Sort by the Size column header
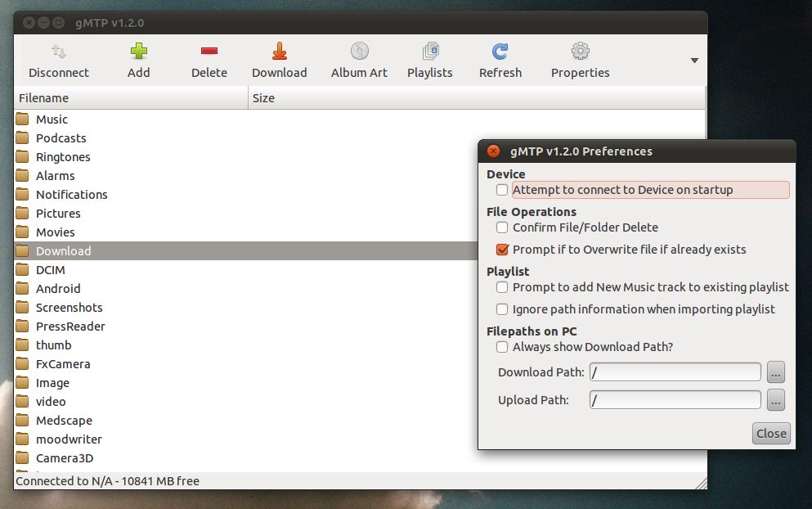 coord(477,98)
